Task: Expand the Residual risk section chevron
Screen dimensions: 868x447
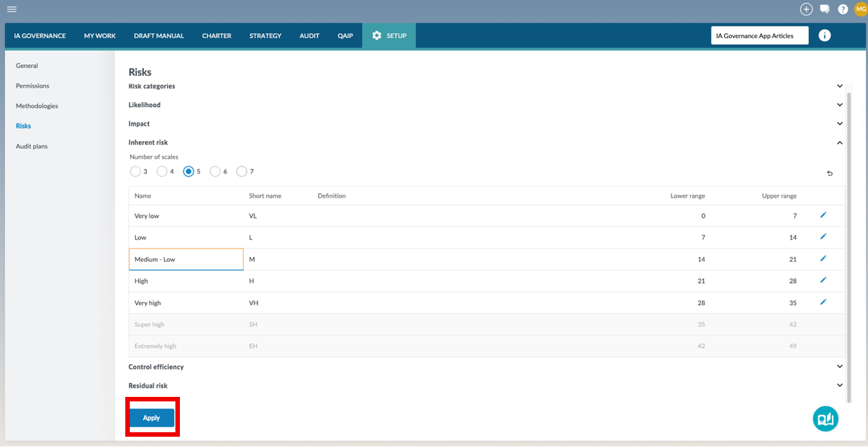Action: point(840,385)
